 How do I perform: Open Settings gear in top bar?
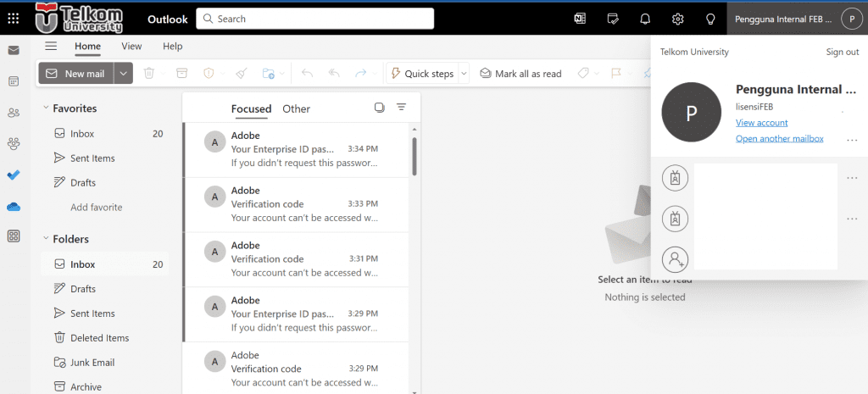point(677,19)
